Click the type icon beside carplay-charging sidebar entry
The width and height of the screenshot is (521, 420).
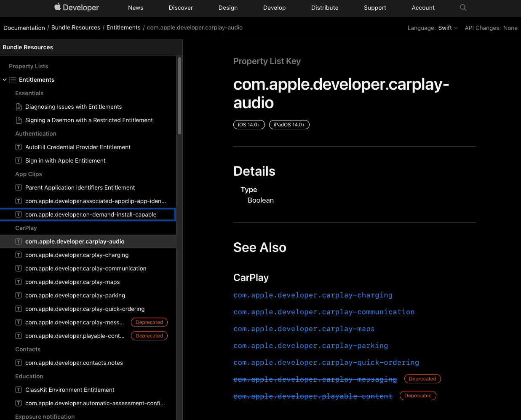[19, 255]
